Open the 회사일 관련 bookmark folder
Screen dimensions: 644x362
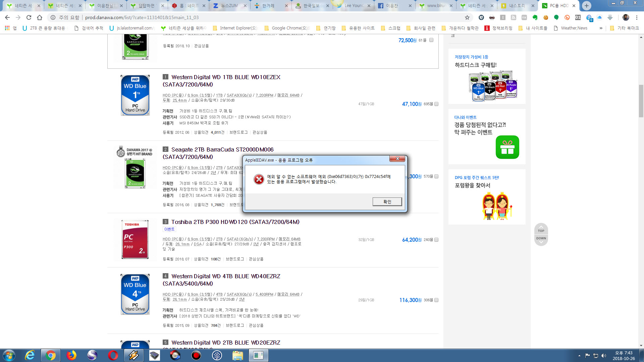421,28
